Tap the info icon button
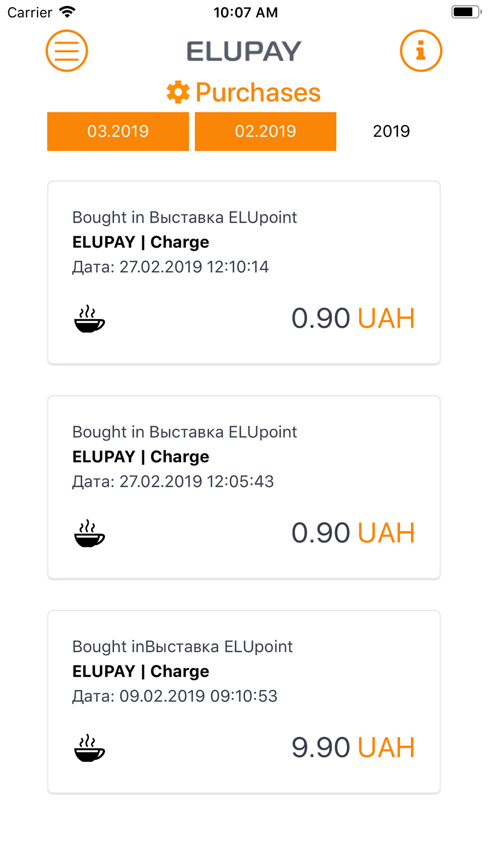The height and width of the screenshot is (868, 488). (x=421, y=51)
